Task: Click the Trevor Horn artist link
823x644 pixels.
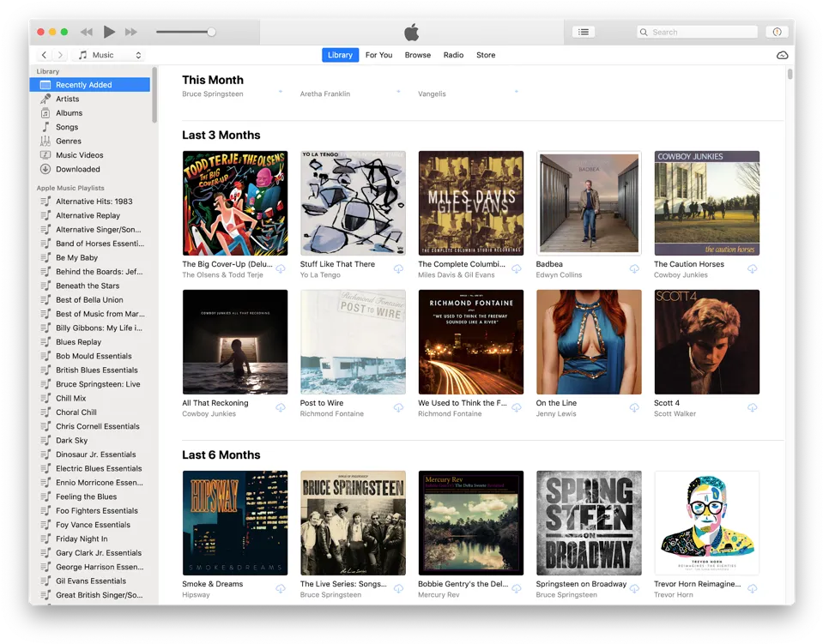Action: click(x=674, y=595)
